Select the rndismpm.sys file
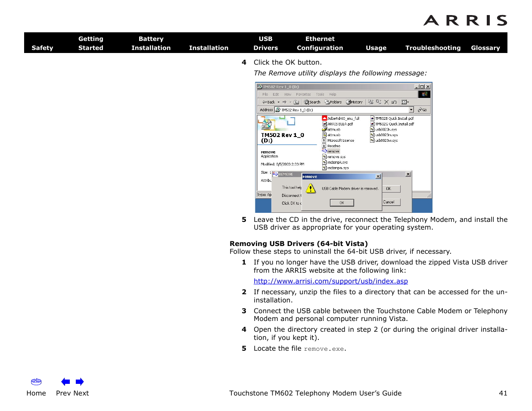 tap(336, 168)
